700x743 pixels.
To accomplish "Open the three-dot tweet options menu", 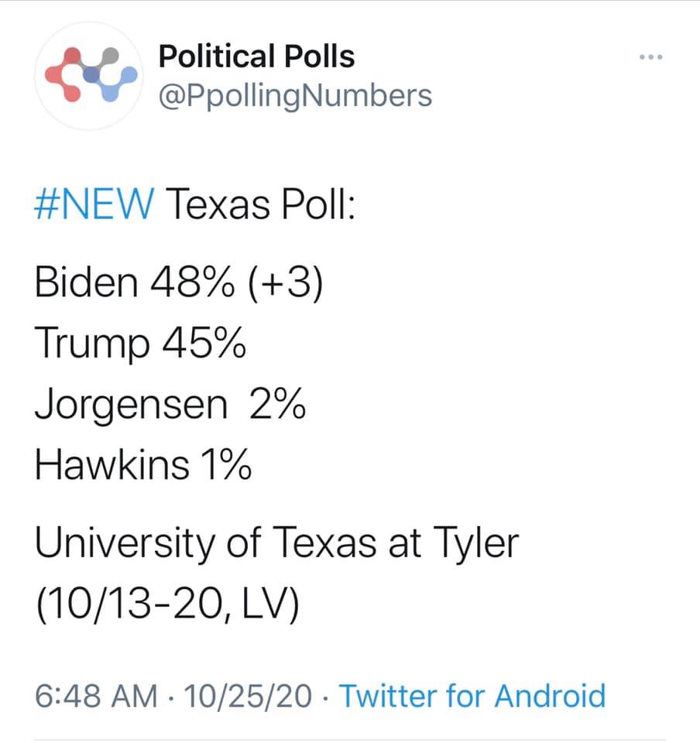I will [650, 57].
